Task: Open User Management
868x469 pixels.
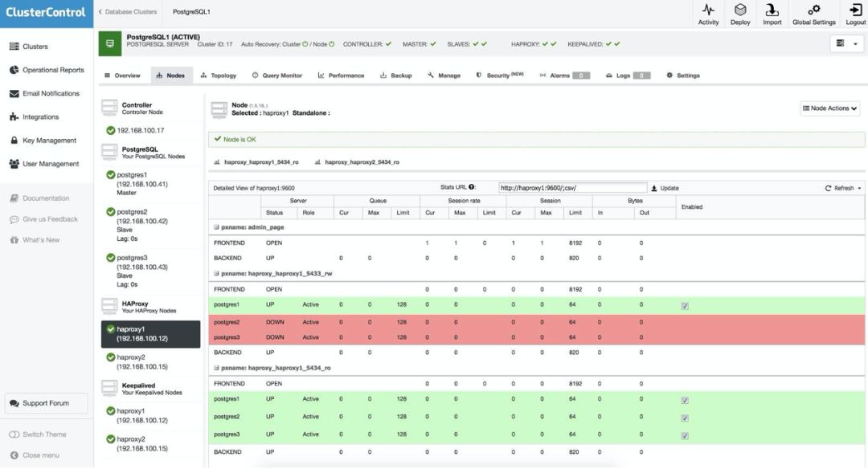Action: pyautogui.click(x=43, y=164)
